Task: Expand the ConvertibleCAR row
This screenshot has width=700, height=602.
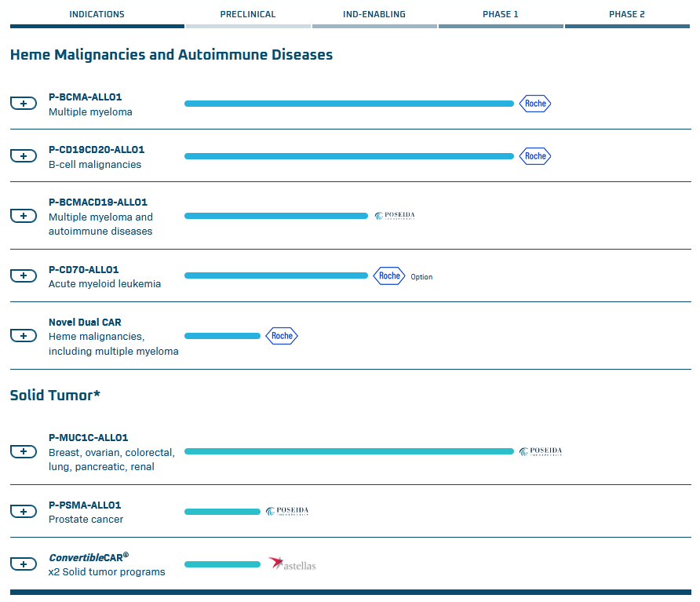Action: (x=24, y=564)
